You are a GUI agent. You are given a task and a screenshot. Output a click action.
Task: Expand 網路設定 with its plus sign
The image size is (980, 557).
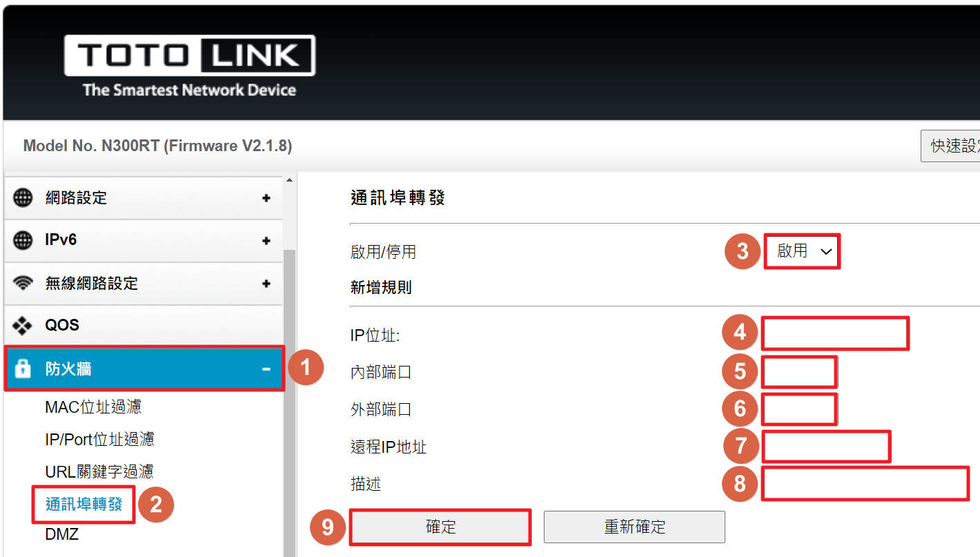[266, 198]
